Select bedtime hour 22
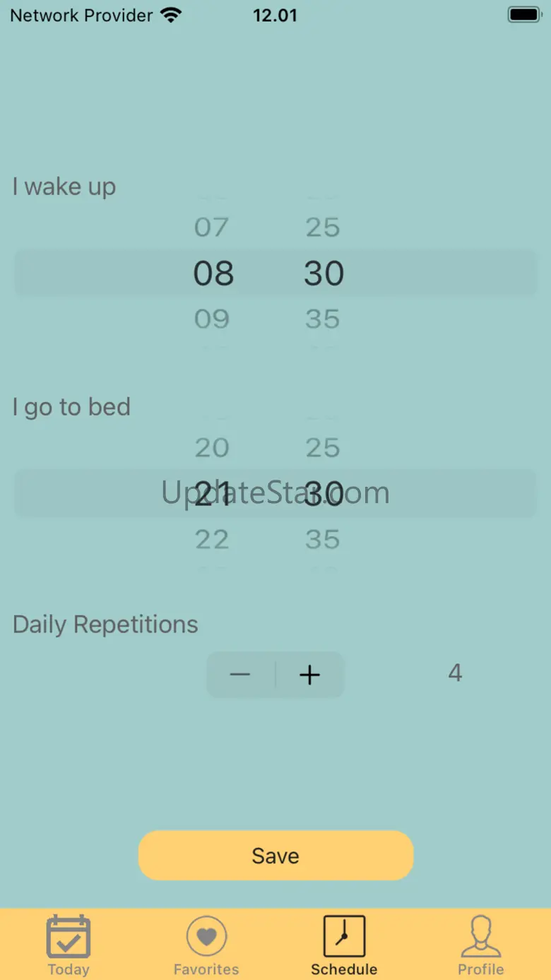 coord(212,540)
